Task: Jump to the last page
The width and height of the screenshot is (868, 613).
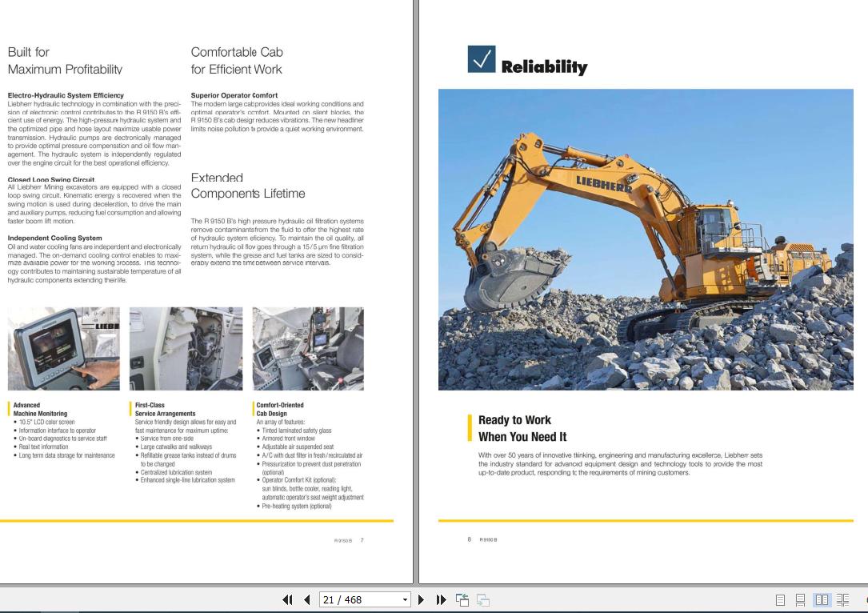Action: (x=441, y=599)
